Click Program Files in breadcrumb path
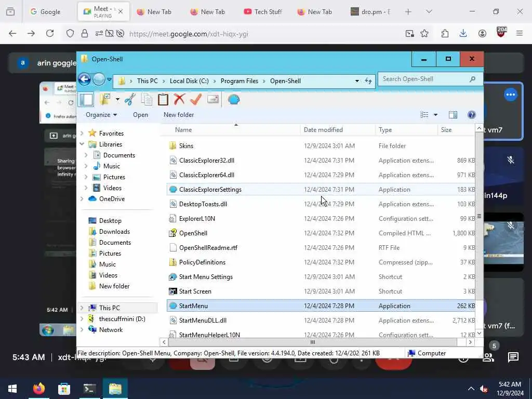 [239, 81]
